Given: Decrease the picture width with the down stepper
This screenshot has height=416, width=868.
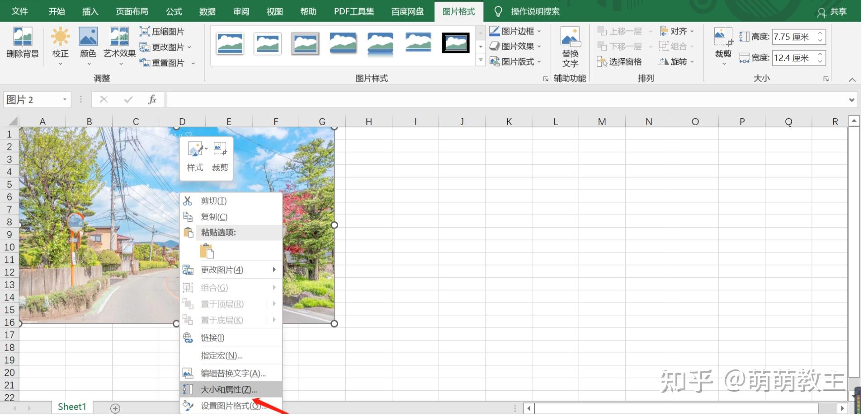Looking at the screenshot, I should [x=820, y=61].
